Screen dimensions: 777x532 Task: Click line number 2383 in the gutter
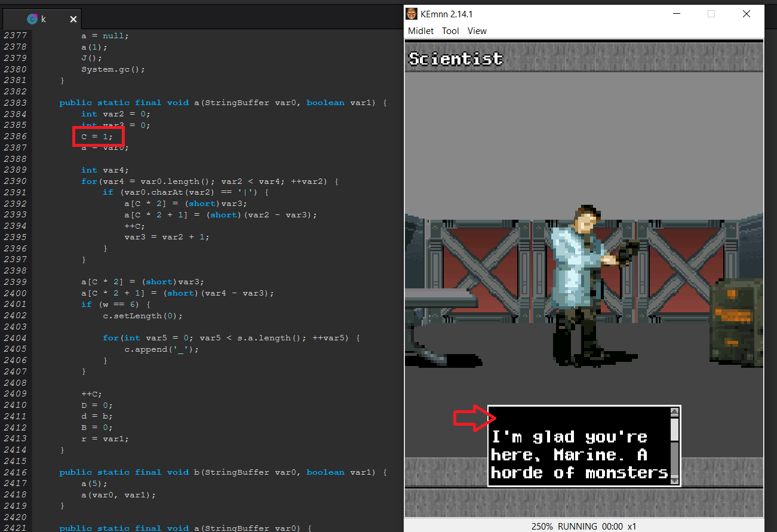pyautogui.click(x=15, y=103)
